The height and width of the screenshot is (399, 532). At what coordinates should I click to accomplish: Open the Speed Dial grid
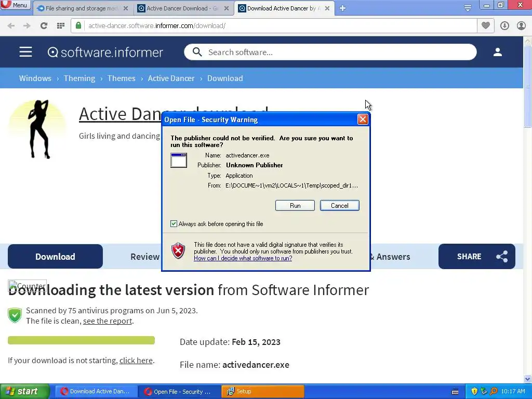pos(61,26)
